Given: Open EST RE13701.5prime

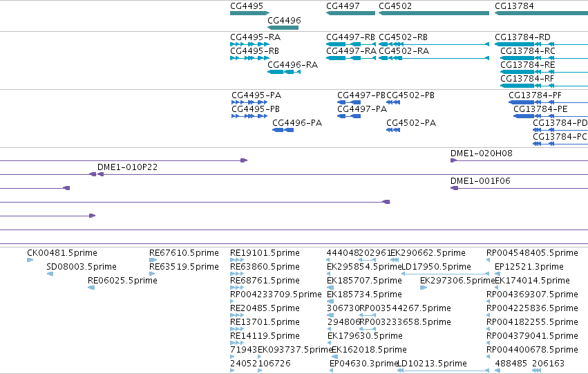Looking at the screenshot, I should [x=237, y=329].
